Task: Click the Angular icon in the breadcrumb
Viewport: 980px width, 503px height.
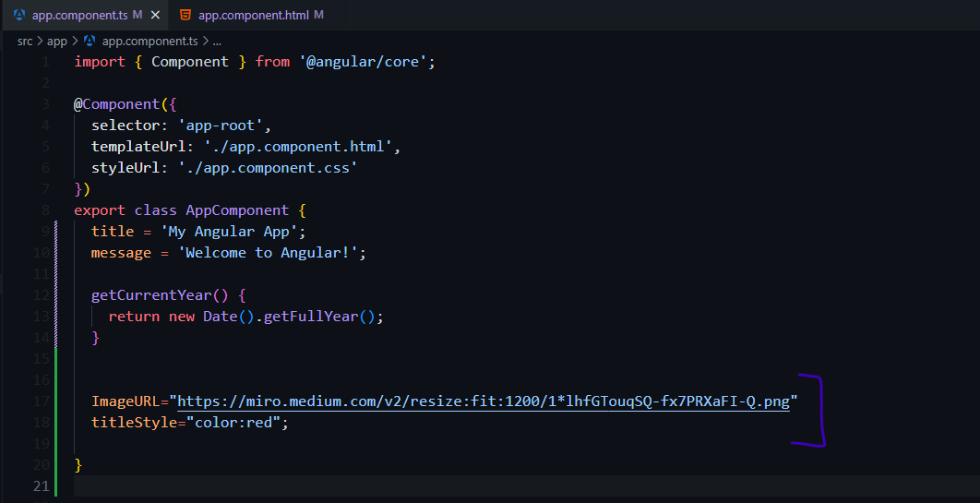Action: coord(90,42)
